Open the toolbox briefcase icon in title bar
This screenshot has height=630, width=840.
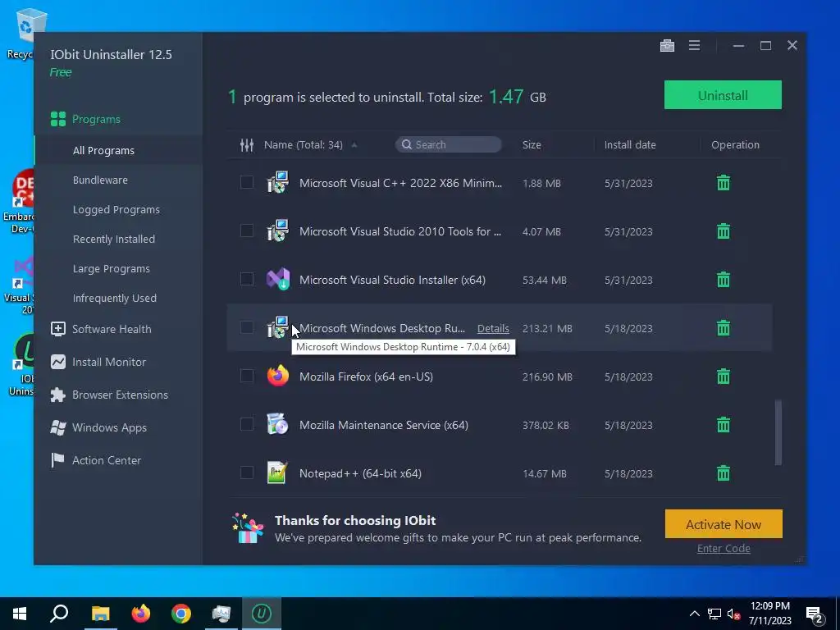point(667,46)
